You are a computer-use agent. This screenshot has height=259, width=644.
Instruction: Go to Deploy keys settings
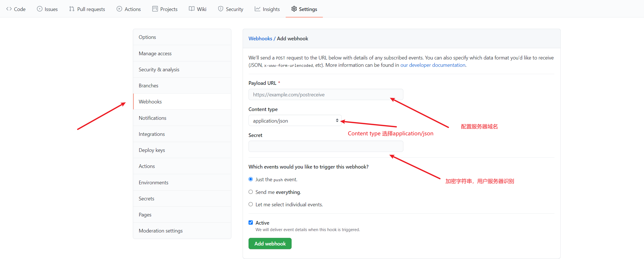152,150
